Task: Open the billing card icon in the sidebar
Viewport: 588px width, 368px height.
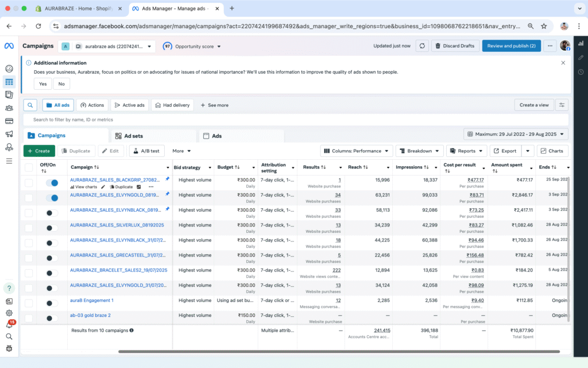Action: 9,121
